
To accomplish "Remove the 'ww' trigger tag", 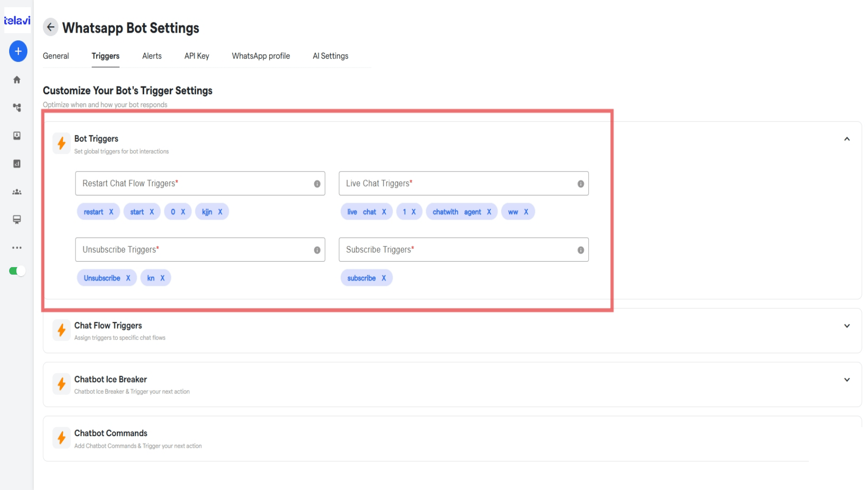I will [x=526, y=212].
